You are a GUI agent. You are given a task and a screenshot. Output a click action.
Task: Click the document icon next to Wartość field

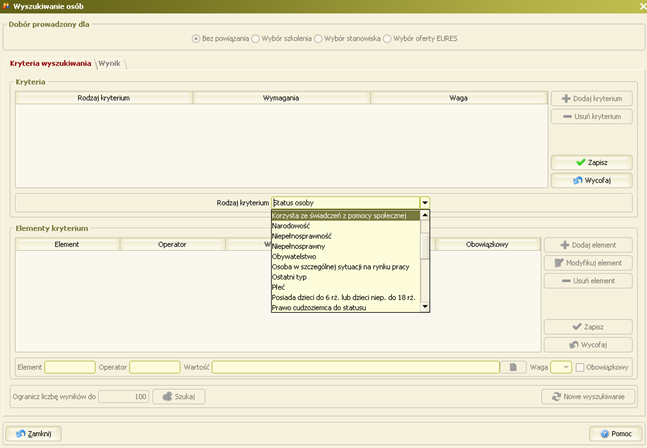tap(513, 367)
